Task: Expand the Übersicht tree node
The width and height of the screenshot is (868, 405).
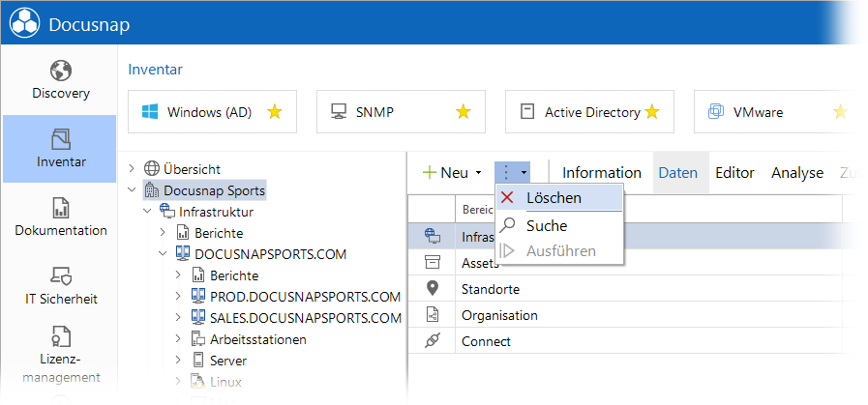Action: (132, 169)
